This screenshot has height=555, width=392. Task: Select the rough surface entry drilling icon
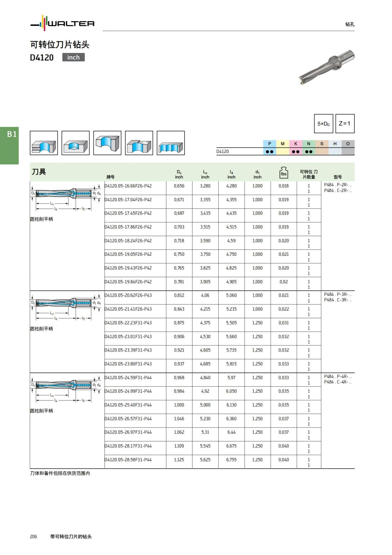pyautogui.click(x=139, y=143)
